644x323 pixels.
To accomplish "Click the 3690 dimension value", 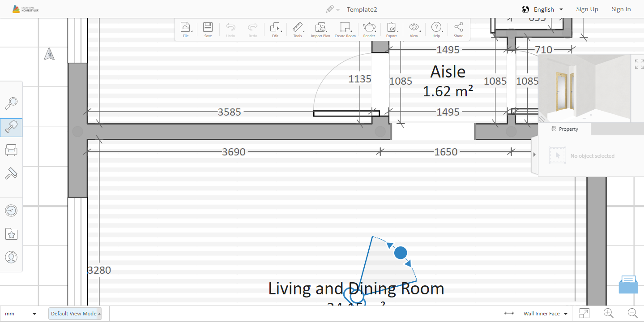I will pyautogui.click(x=234, y=152).
